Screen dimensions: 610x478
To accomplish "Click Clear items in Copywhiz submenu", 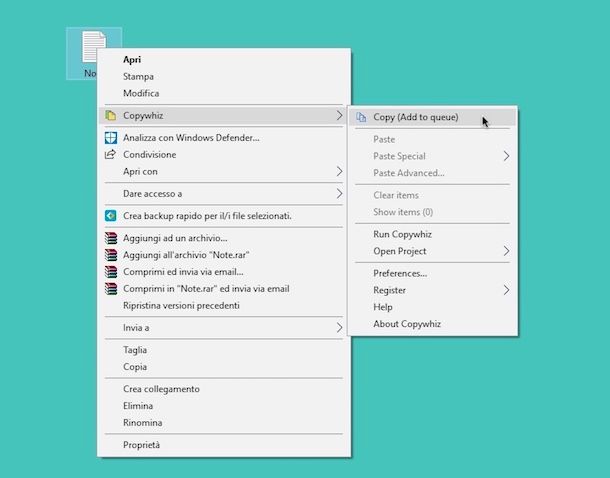I will click(x=433, y=195).
